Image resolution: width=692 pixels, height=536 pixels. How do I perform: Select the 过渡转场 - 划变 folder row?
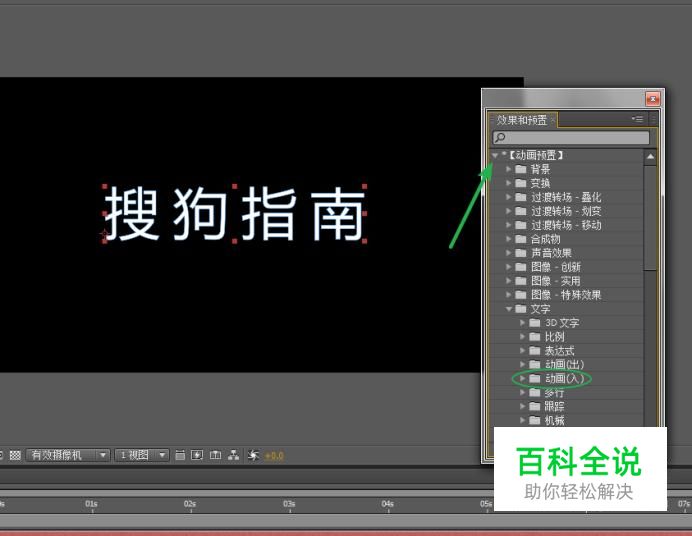coord(566,211)
